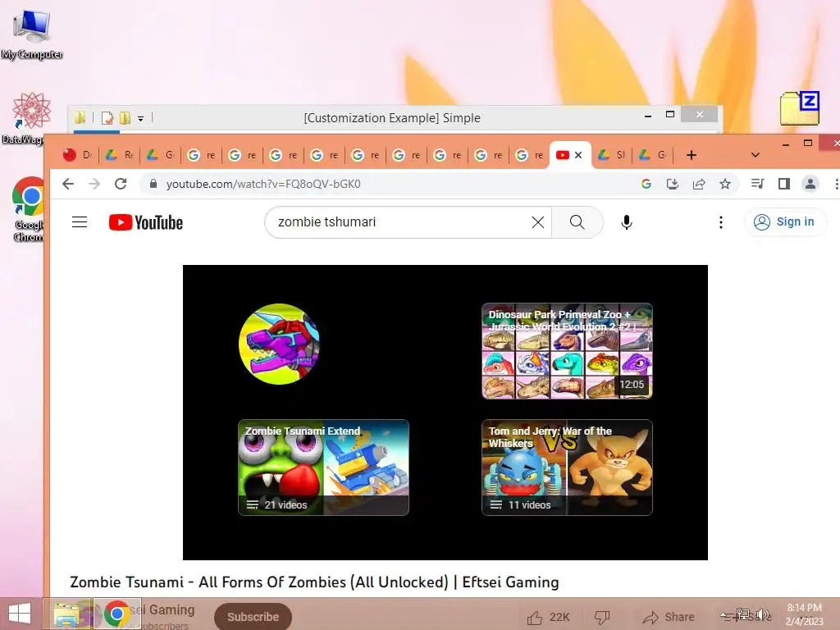The image size is (840, 630).
Task: Click the forward navigation arrow in Chrome
Action: tap(94, 185)
